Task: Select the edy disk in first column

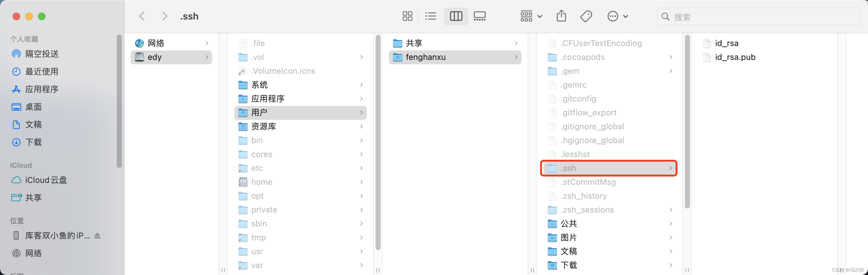Action: pyautogui.click(x=171, y=57)
